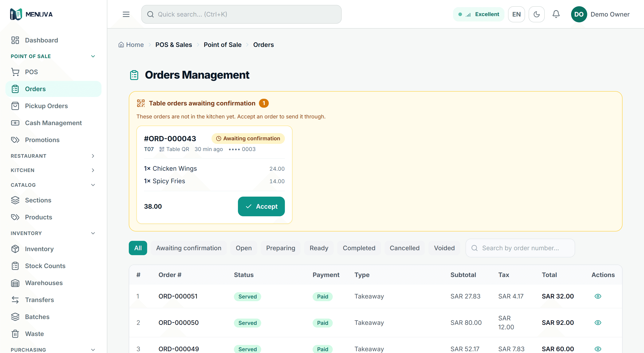
Task: Click the Point of Sale breadcrumb
Action: pyautogui.click(x=222, y=45)
